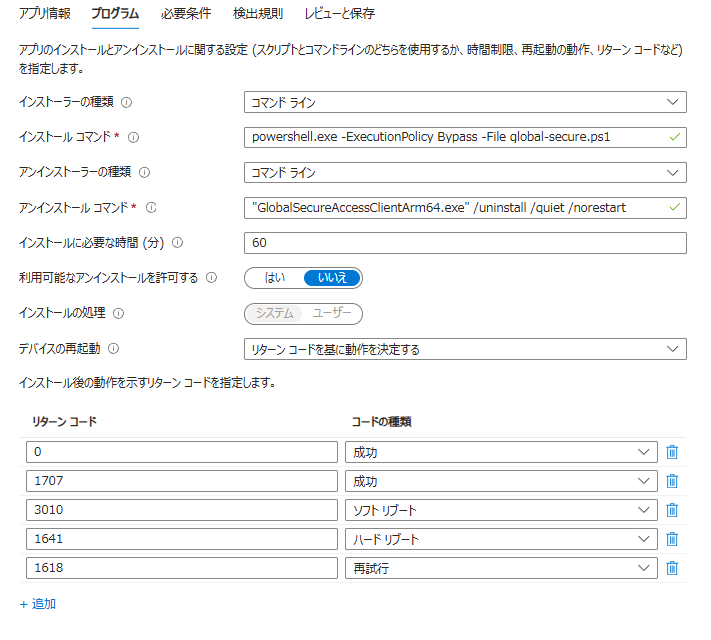This screenshot has height=640, width=711.
Task: Delete the return code 0 row
Action: pyautogui.click(x=672, y=452)
